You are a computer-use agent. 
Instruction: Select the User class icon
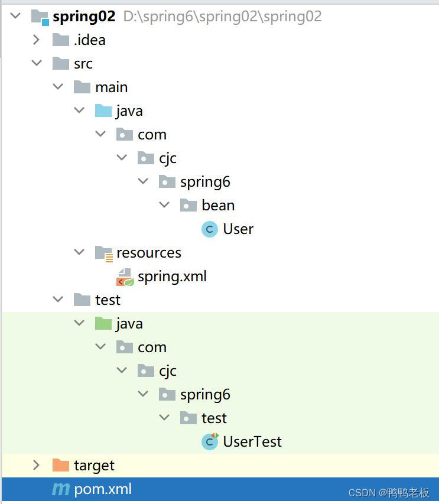(210, 229)
